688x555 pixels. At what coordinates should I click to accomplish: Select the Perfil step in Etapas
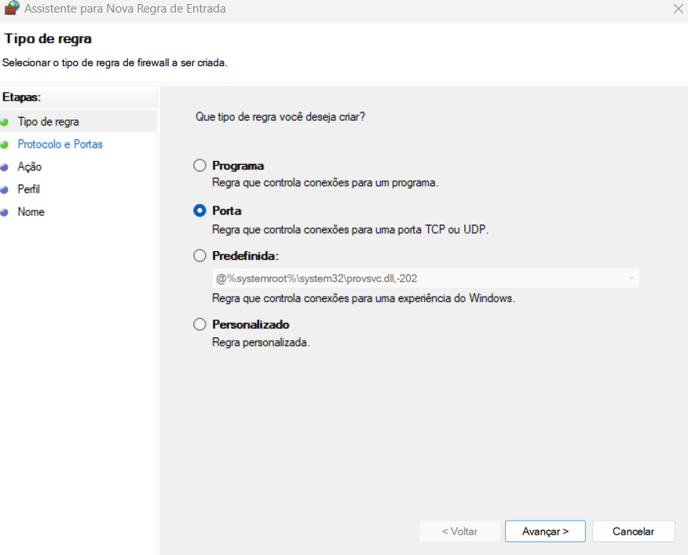click(x=29, y=190)
